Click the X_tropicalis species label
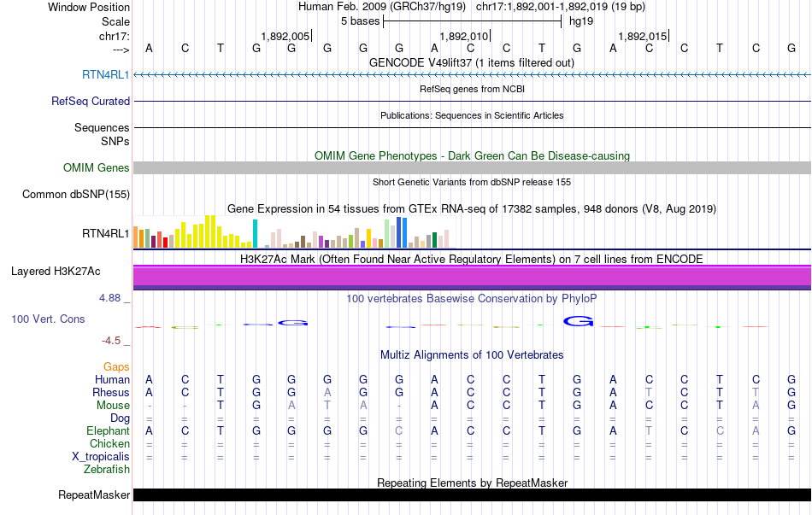 (101, 457)
